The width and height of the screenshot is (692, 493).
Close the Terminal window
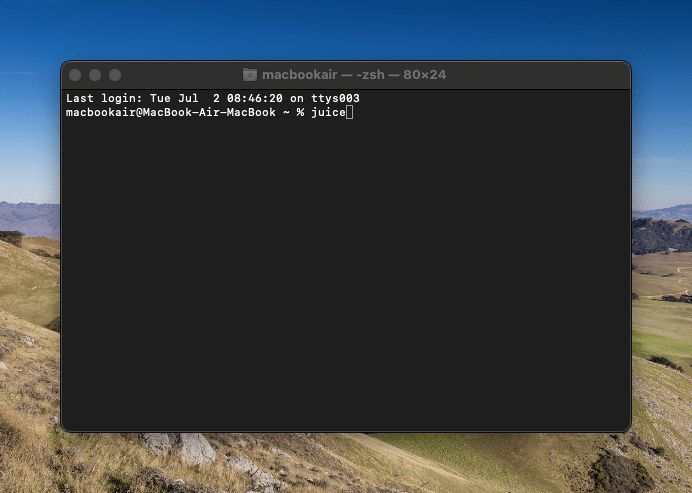pos(75,75)
